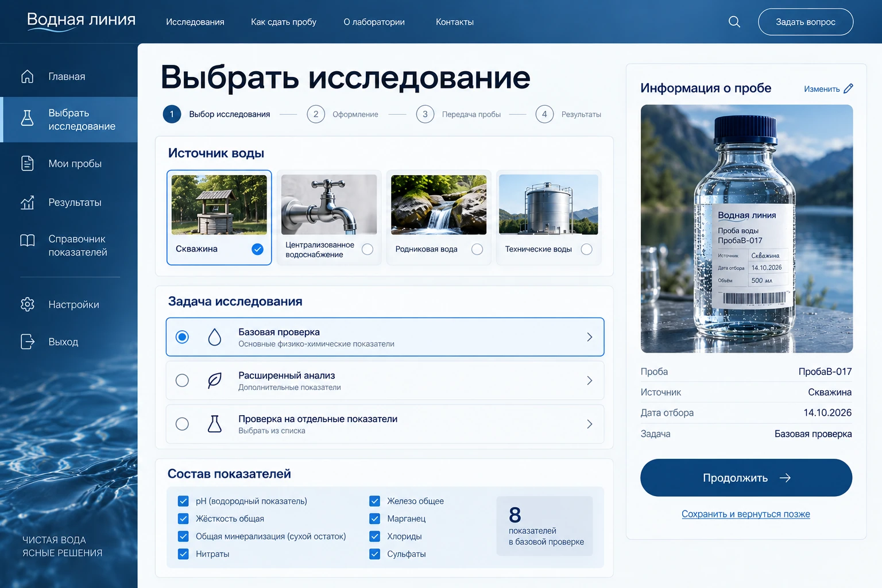Image resolution: width=882 pixels, height=588 pixels.
Task: Click the Продолжить button
Action: pos(746,478)
